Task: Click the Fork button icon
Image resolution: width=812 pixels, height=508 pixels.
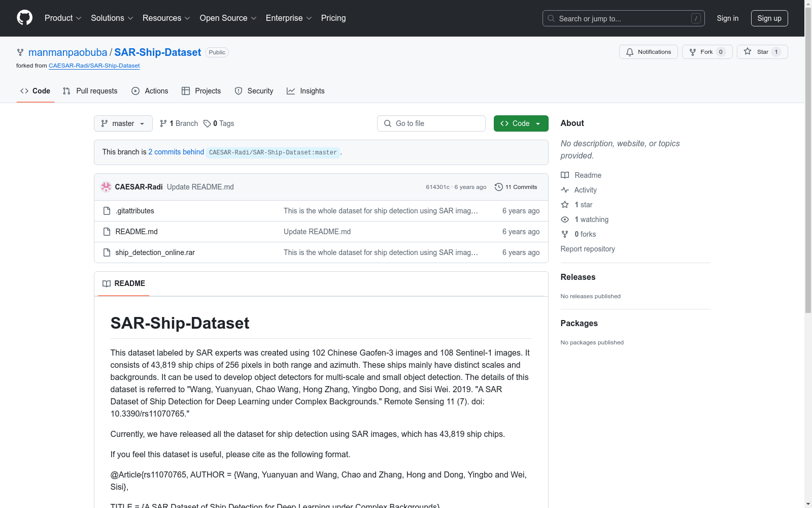Action: coord(693,52)
